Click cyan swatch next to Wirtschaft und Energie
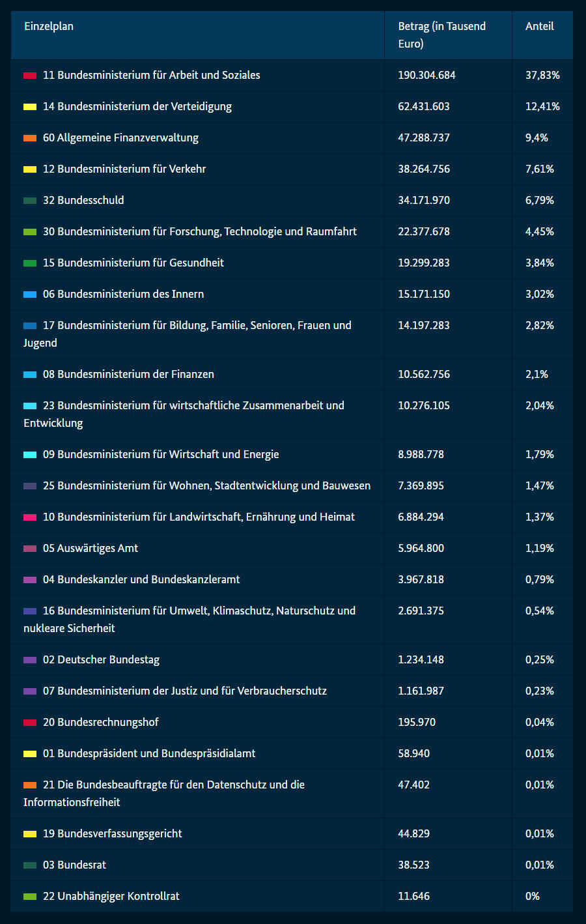Image resolution: width=586 pixels, height=924 pixels. 30,455
